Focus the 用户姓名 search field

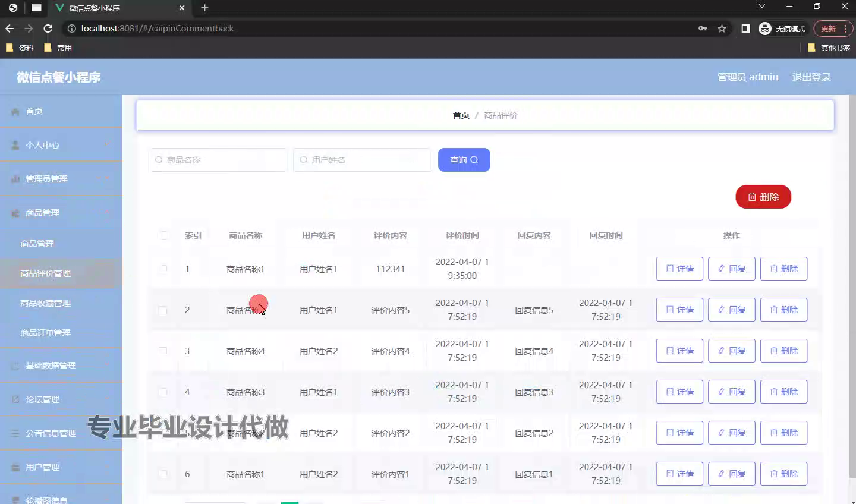click(363, 160)
